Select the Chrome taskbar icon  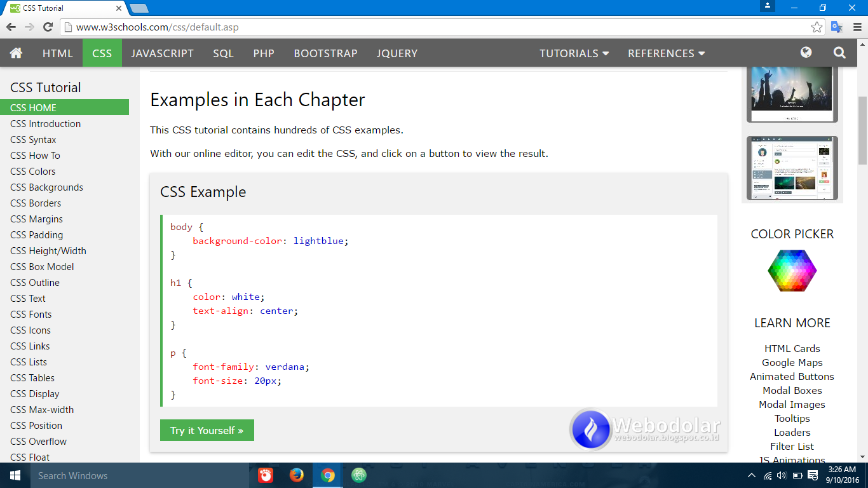(327, 475)
